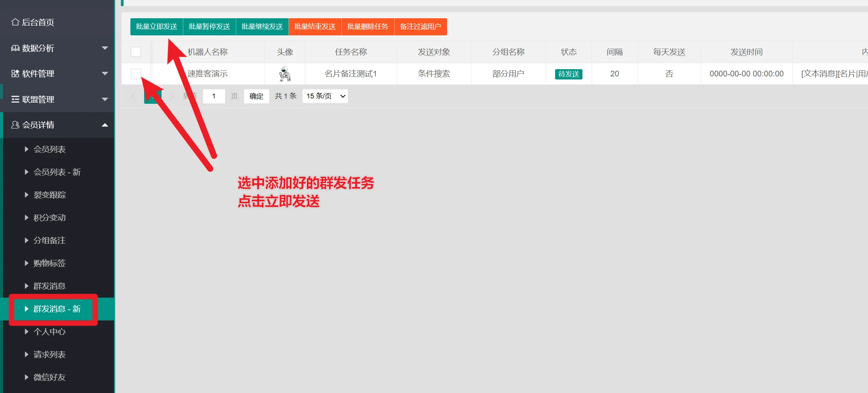Image resolution: width=868 pixels, height=393 pixels.
Task: Click the triangle icon before 会员列表 - 新
Action: tap(27, 172)
